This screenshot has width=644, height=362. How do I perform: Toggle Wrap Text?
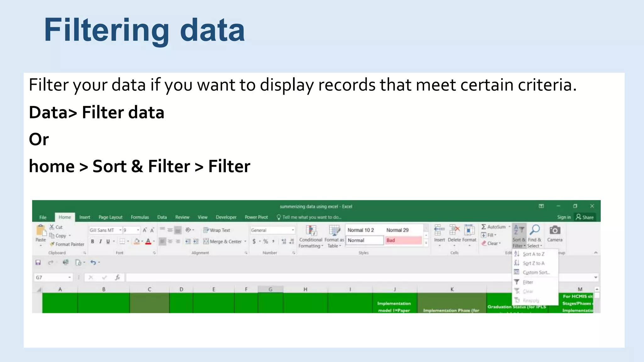(217, 230)
